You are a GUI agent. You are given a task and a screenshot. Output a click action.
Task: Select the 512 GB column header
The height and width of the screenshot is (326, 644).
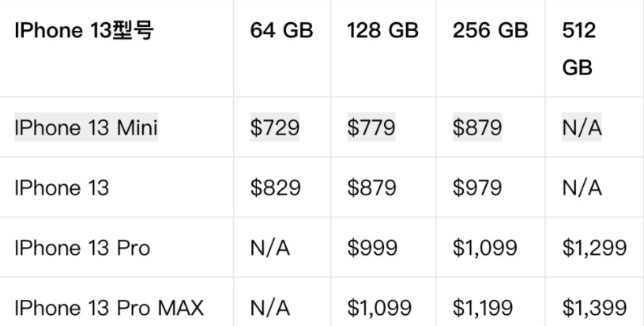click(578, 48)
